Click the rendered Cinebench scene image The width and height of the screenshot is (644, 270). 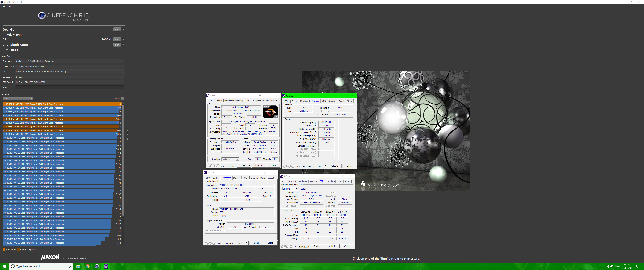(x=386, y=131)
